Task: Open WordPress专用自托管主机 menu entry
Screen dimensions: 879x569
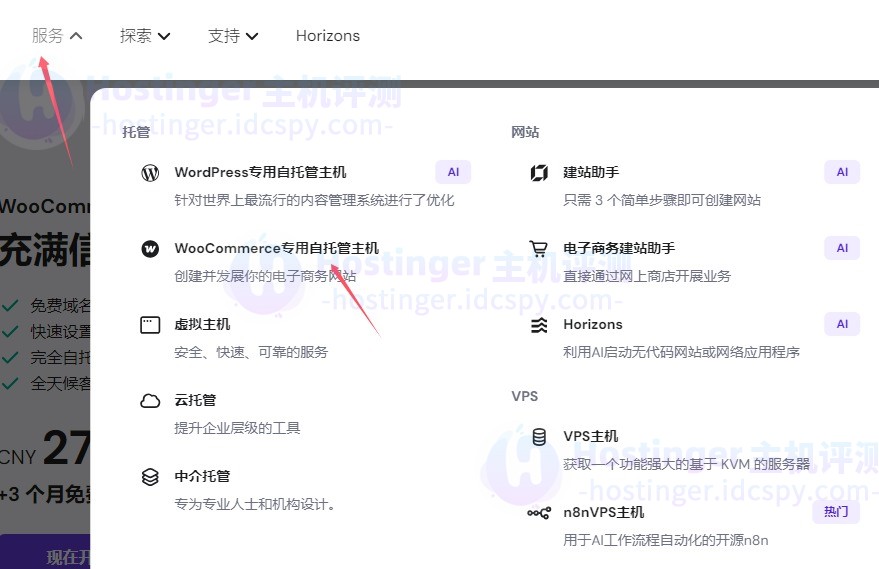Action: coord(260,172)
